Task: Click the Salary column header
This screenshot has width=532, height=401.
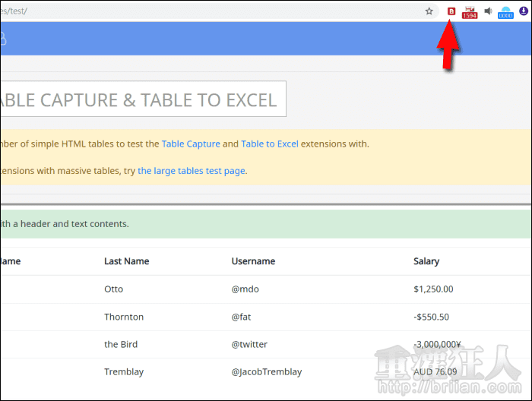Action: tap(426, 261)
